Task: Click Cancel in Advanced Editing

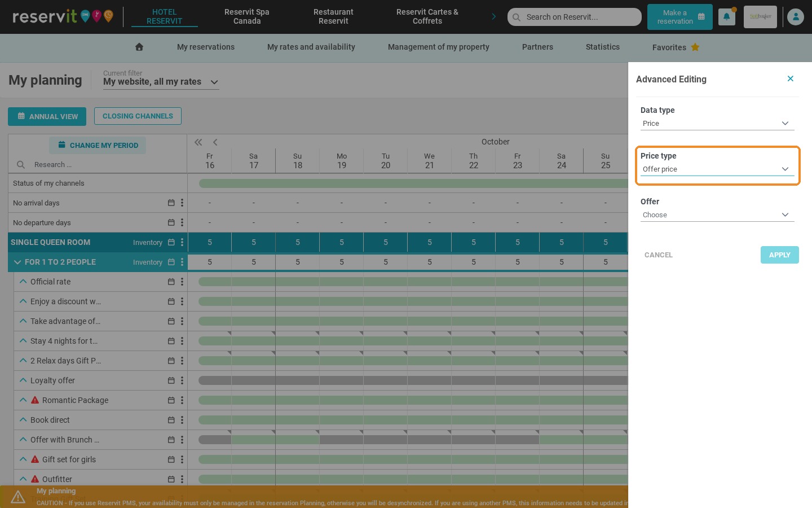Action: 659,255
